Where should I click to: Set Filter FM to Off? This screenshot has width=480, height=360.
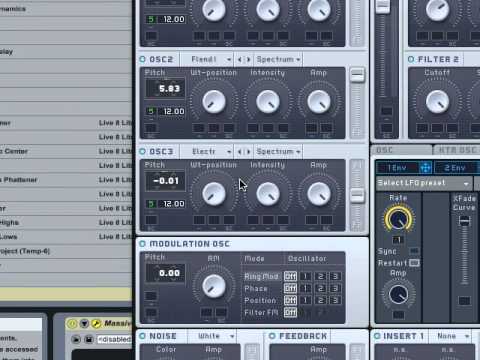[290, 312]
